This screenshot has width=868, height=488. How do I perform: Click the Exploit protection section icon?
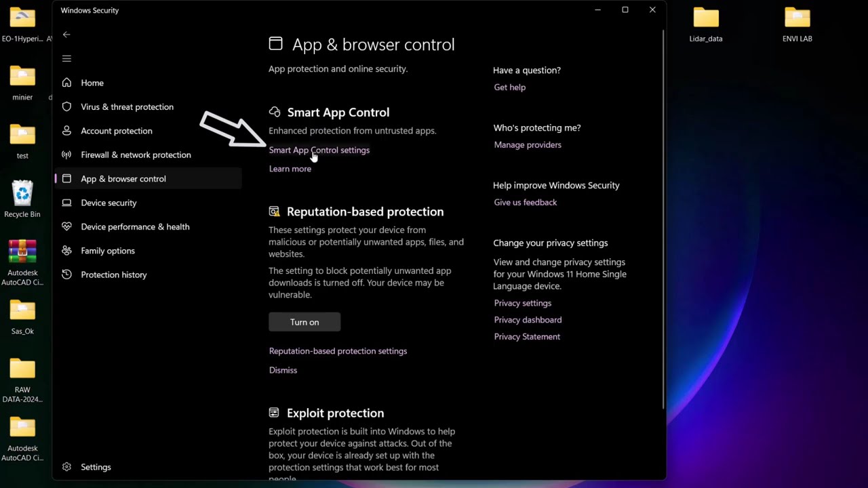274,413
